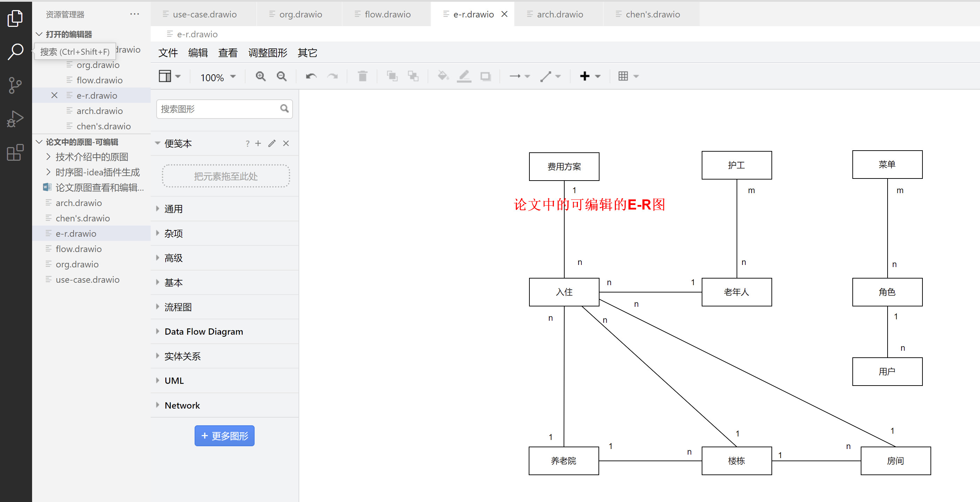980x502 pixels.
Task: Toggle shadow using the shadow toolbar icon
Action: point(486,76)
